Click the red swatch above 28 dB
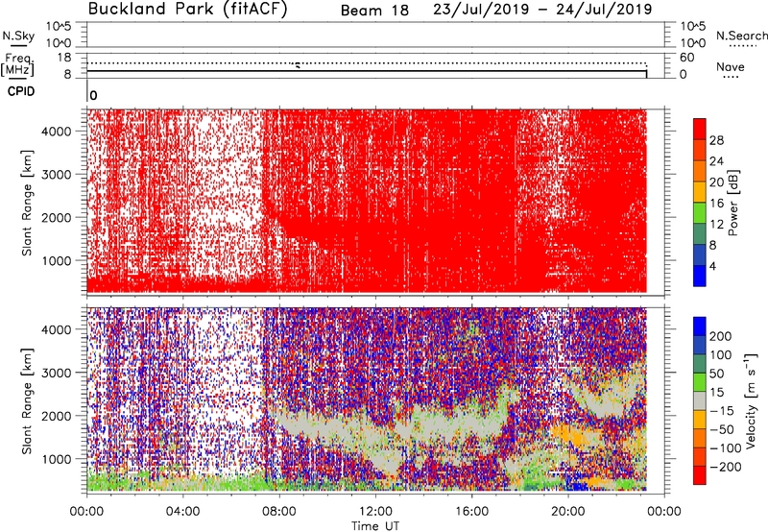 [x=700, y=129]
